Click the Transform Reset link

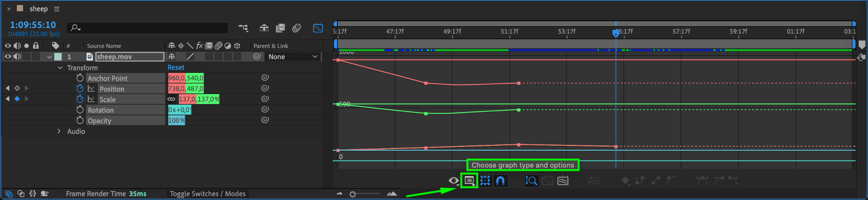point(176,67)
